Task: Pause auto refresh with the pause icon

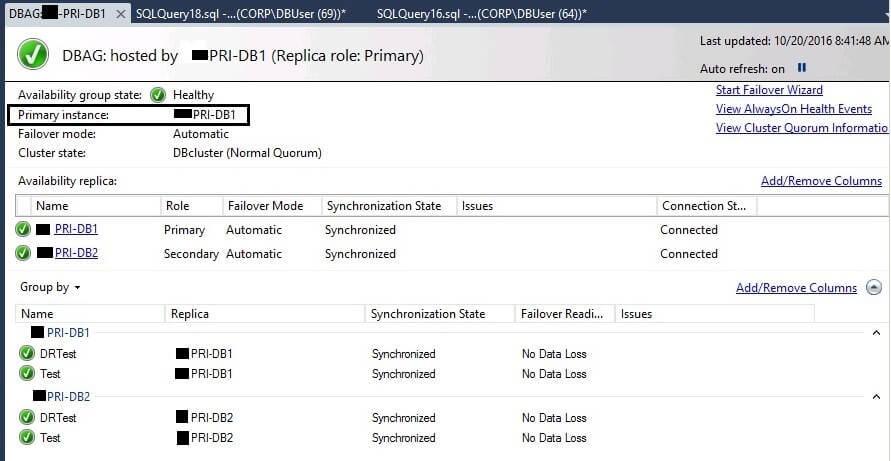Action: (x=801, y=69)
